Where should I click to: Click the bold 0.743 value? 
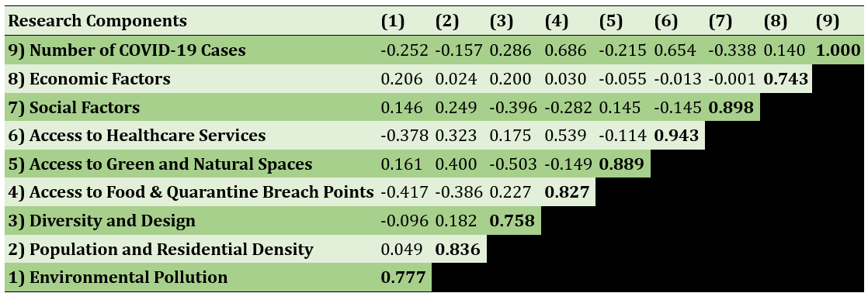[x=784, y=79]
